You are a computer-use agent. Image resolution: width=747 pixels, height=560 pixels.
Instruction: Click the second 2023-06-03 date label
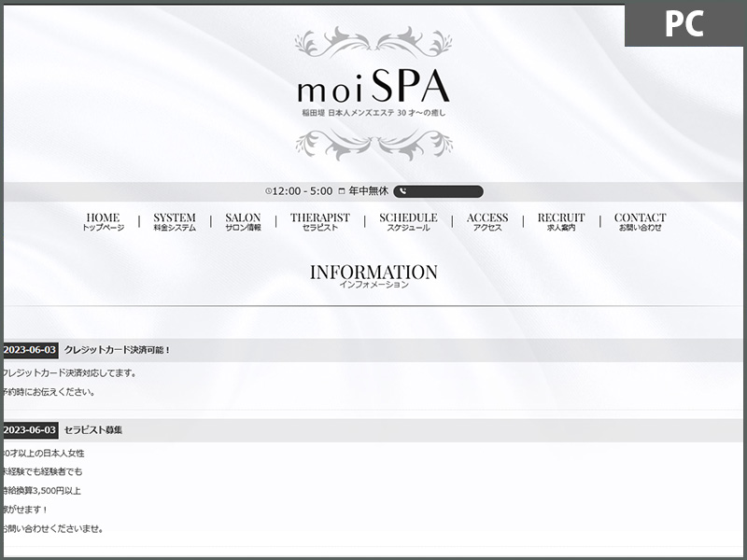point(30,430)
